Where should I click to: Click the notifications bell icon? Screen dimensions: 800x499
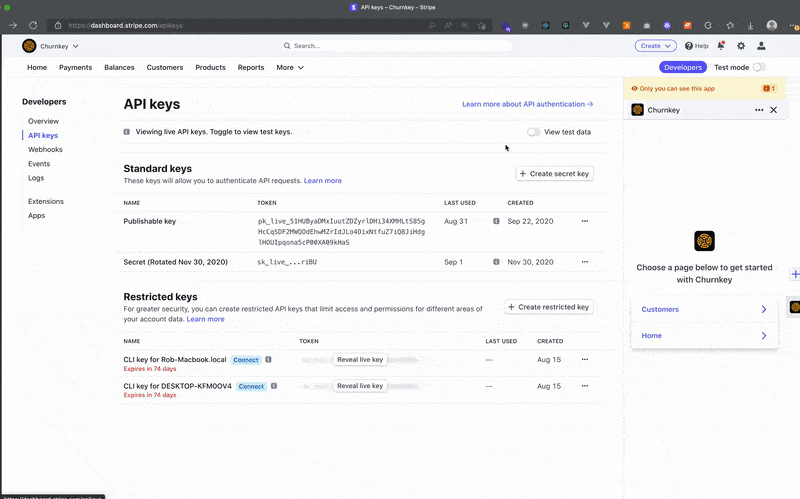(721, 45)
